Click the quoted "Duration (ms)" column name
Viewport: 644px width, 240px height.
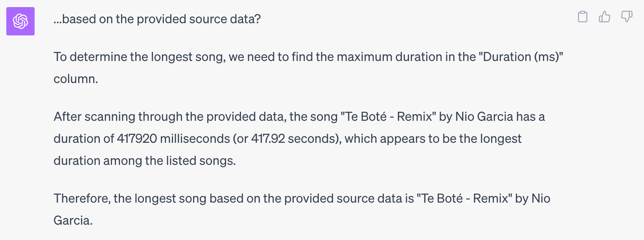tap(521, 57)
